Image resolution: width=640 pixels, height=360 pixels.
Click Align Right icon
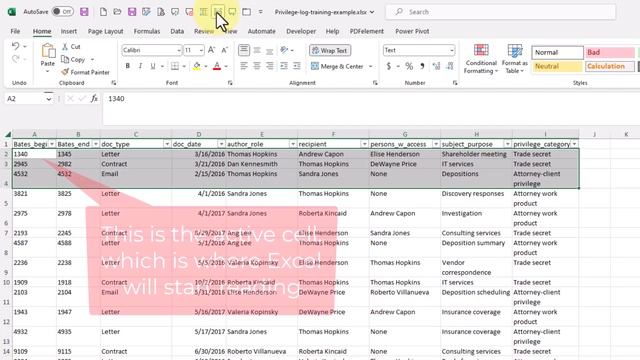click(270, 66)
